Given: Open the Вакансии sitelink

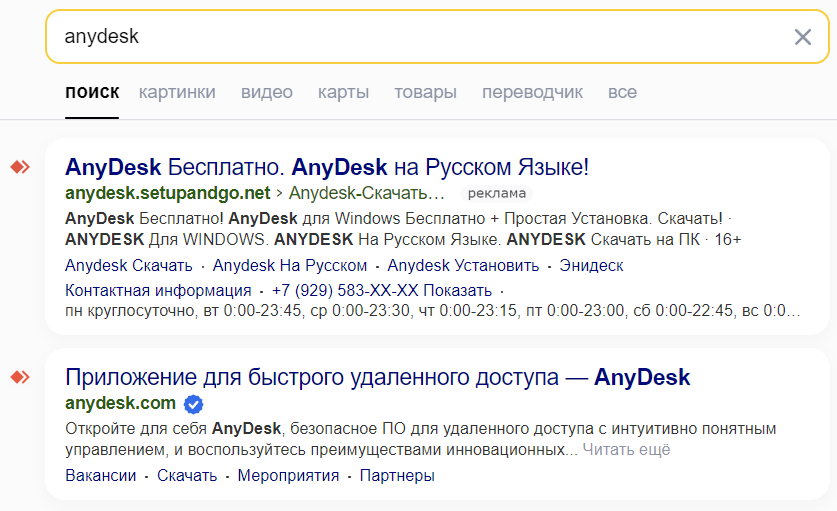Looking at the screenshot, I should (100, 475).
